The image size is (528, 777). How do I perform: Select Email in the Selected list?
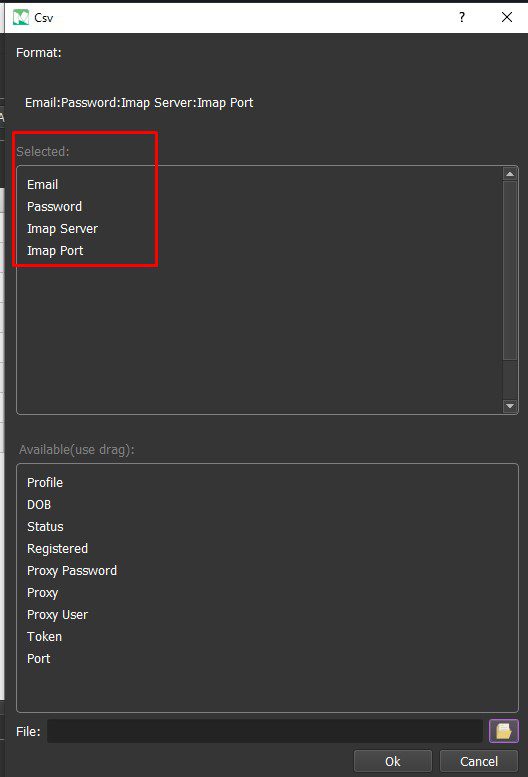[x=43, y=184]
